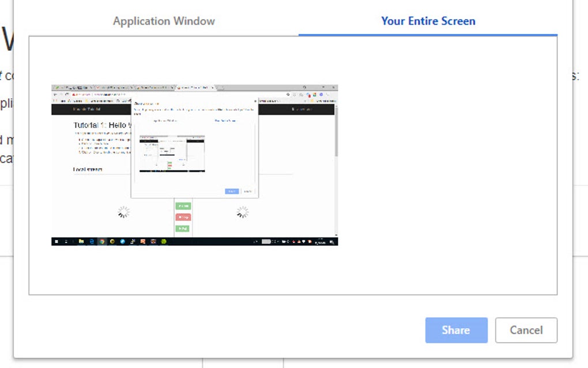Screen dimensions: 588x368
Task: Select the entire screen preview thumbnail
Action: tap(194, 164)
